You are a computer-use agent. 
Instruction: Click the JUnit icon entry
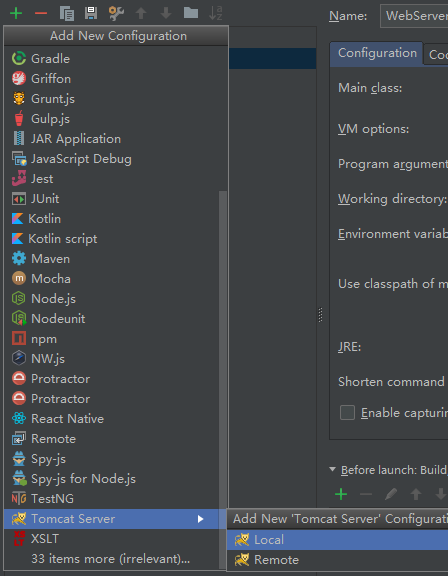pos(19,199)
